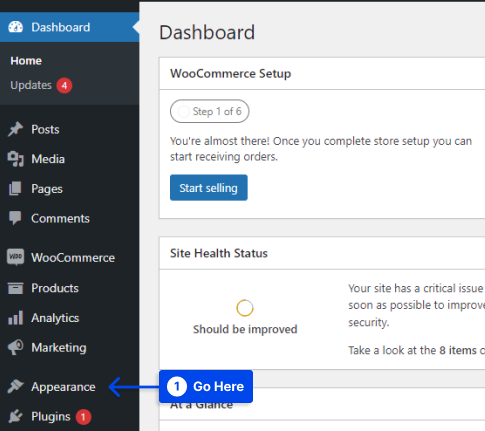This screenshot has width=485, height=431.
Task: Click the Comments speech bubble icon
Action: click(x=15, y=218)
